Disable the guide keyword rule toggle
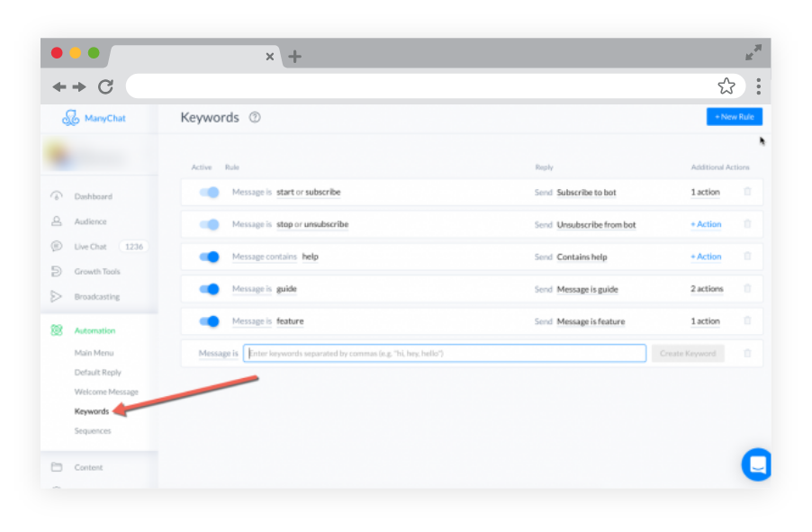812x532 pixels. 209,289
